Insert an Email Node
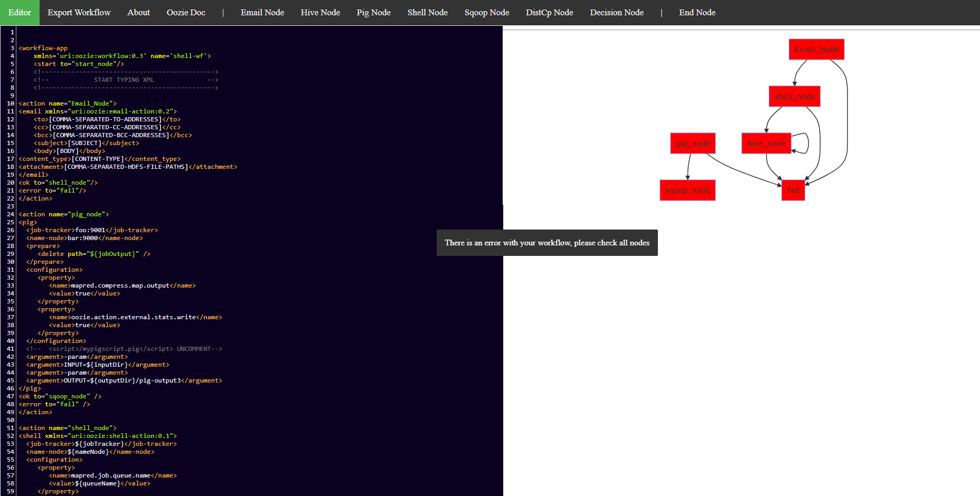Viewport: 980px width, 496px height. 262,13
